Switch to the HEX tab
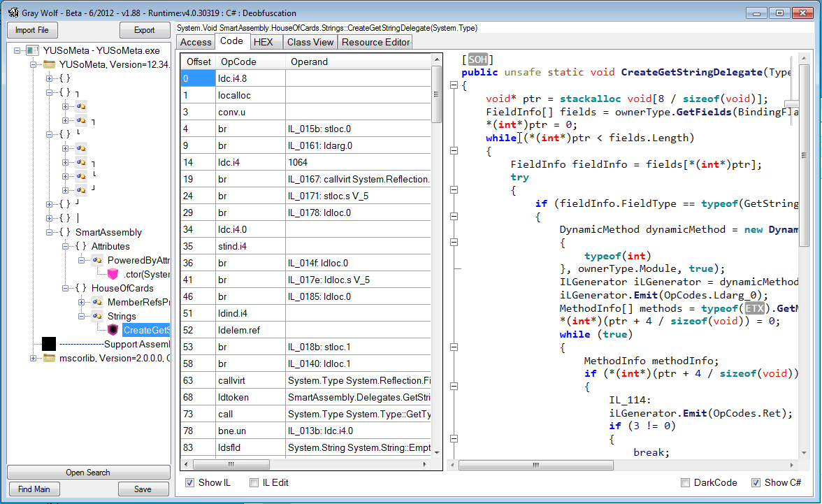The height and width of the screenshot is (504, 822). coord(264,42)
